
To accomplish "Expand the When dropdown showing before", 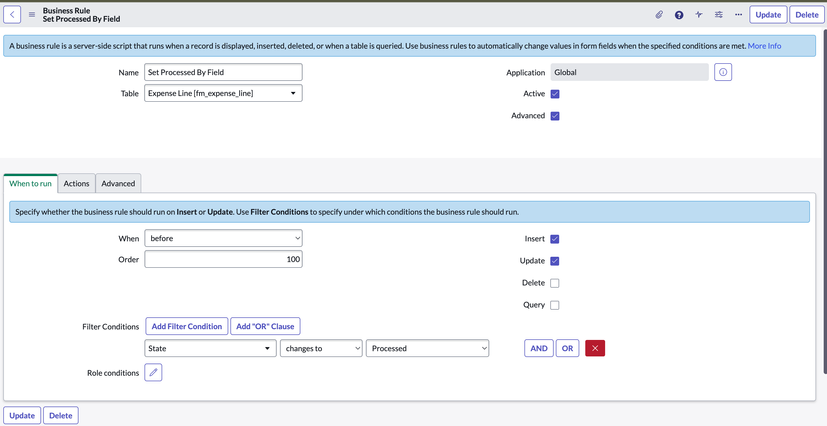I will coord(223,239).
